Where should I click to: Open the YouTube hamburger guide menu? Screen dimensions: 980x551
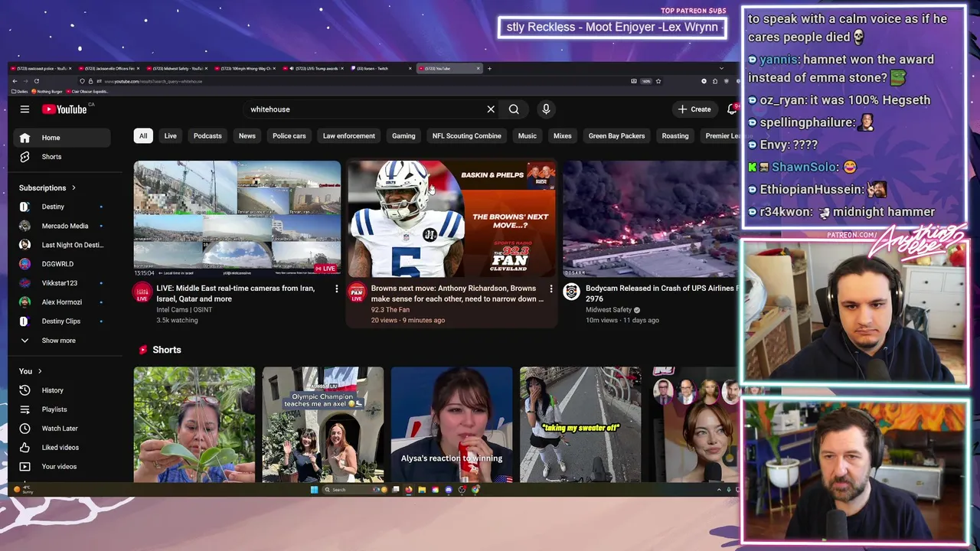[x=24, y=109]
